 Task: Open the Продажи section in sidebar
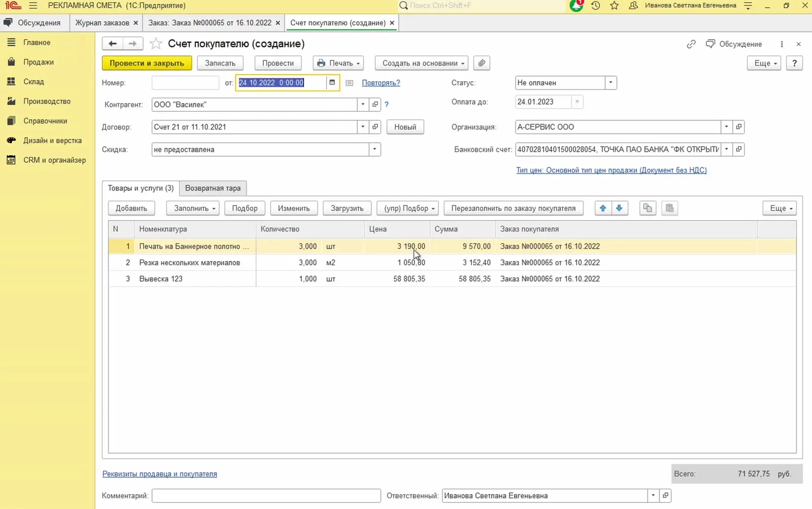pos(39,62)
